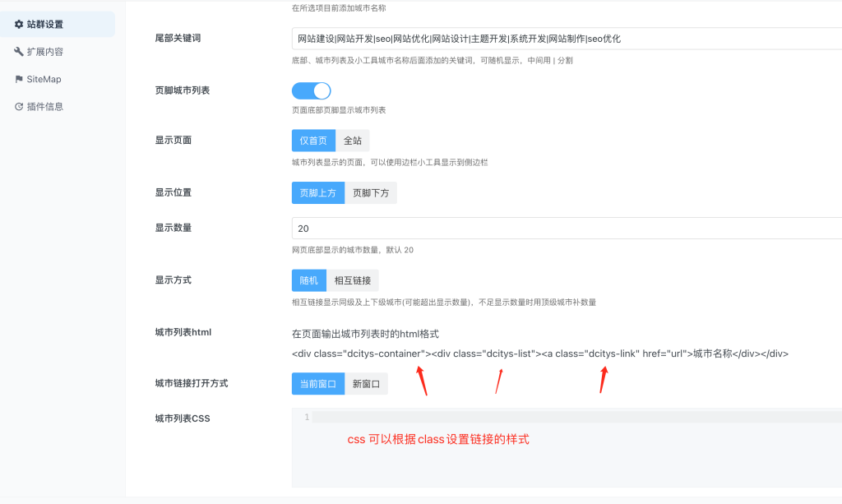Click the circular icon beside 插件信息
Screen dimensions: 842x504
[x=19, y=106]
